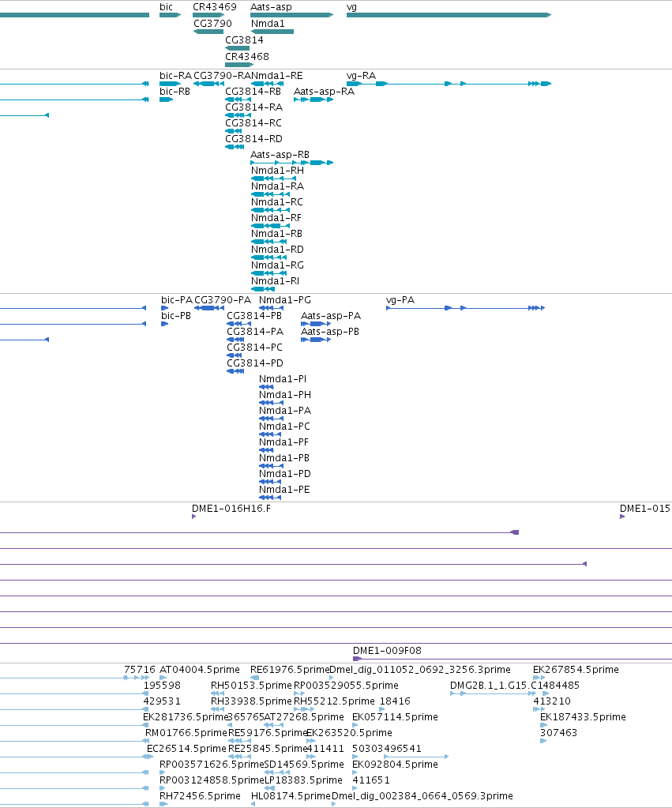Select the Aats-asp gene bar
Screen dimensions: 672x808
coord(291,15)
